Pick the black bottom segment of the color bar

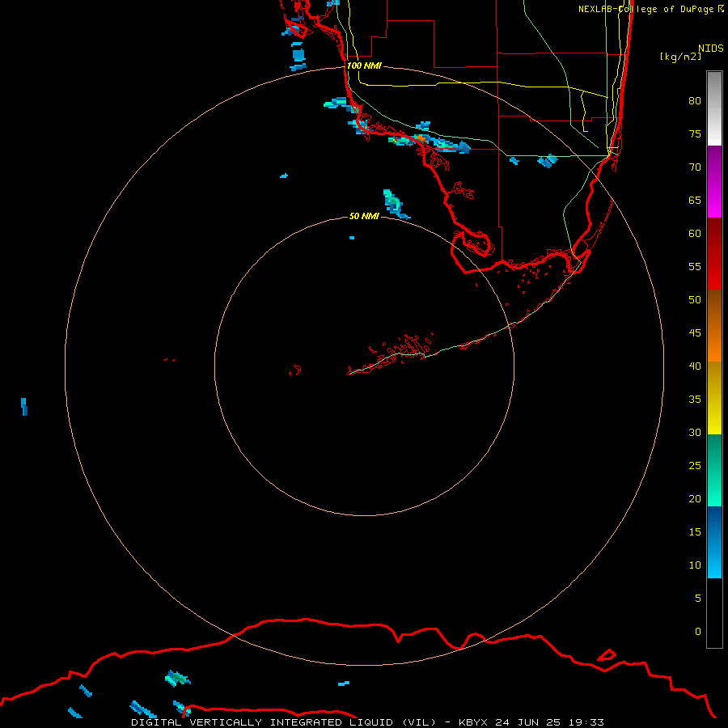(714, 613)
